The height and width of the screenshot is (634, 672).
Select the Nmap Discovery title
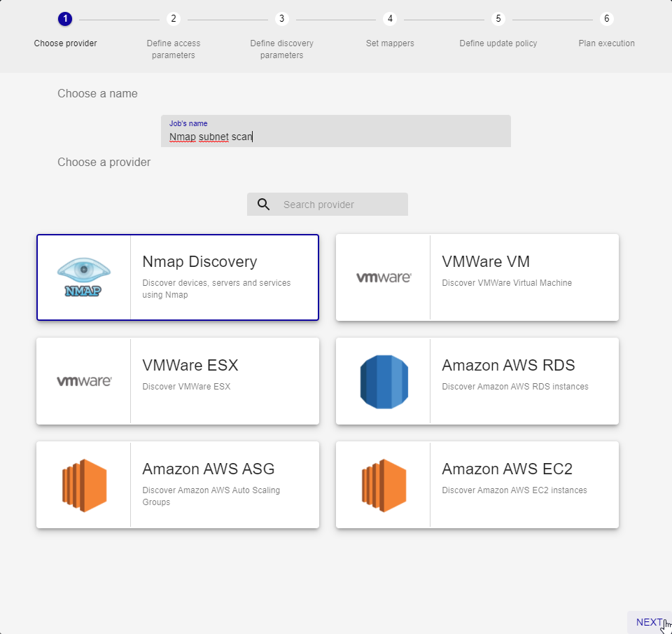click(x=199, y=262)
